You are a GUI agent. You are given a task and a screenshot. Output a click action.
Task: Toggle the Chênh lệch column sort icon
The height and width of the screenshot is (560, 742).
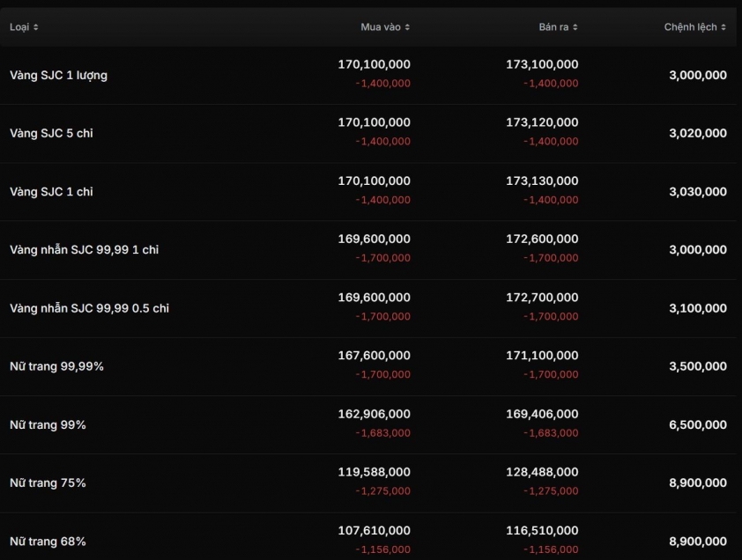723,27
